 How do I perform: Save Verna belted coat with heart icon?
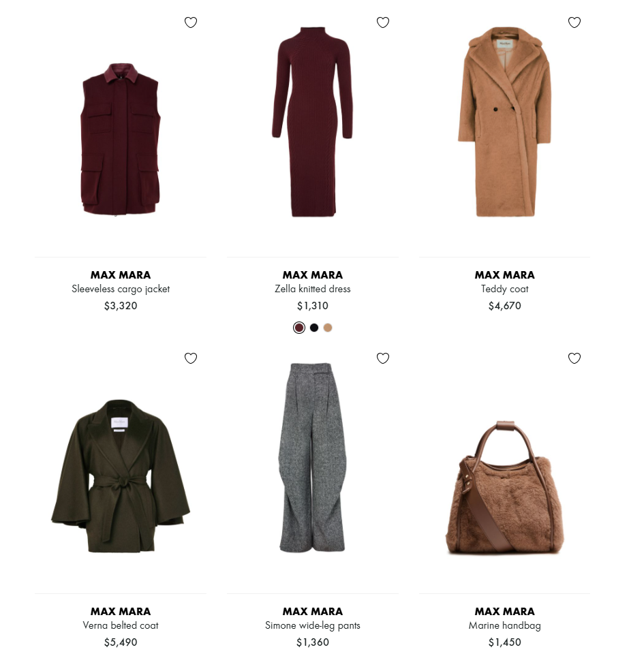[x=191, y=358]
